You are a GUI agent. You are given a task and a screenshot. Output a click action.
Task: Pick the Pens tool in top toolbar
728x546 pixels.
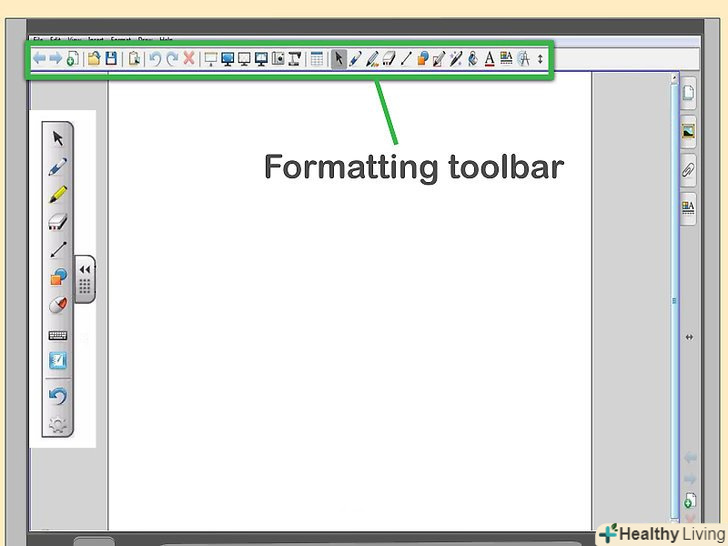click(355, 59)
